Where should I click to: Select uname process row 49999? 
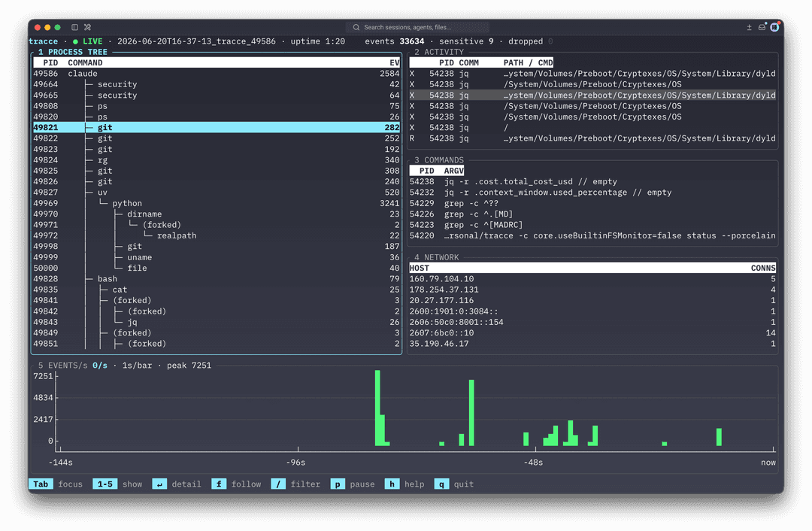[217, 257]
